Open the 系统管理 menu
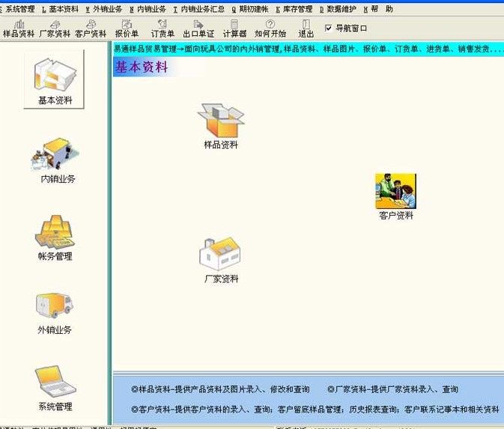 (18, 9)
